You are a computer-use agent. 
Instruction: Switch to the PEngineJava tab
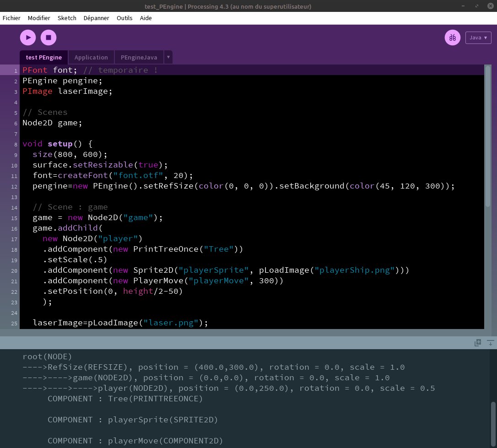click(x=139, y=57)
